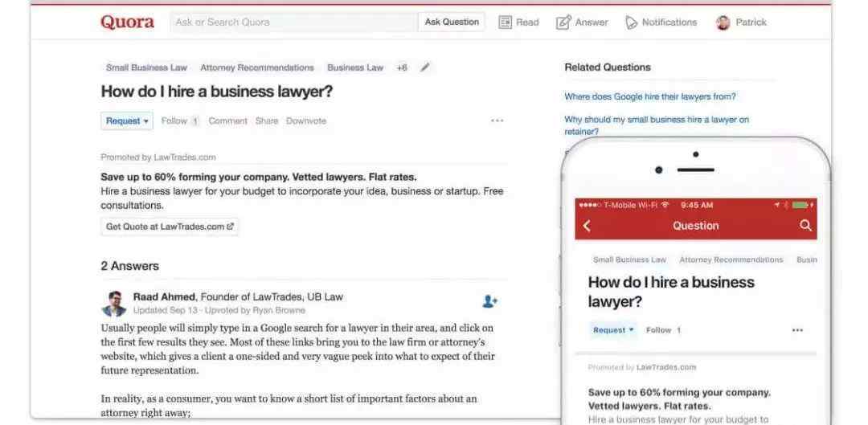Click the question title How do I hire a business lawyer
Screen dimensions: 868x425
pyautogui.click(x=217, y=92)
